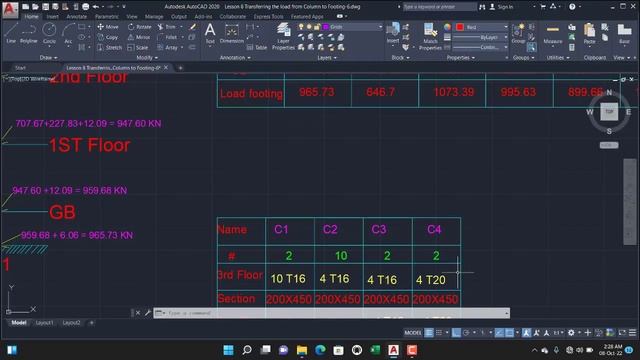Activate the Copy command
The image size is (640, 360).
pyautogui.click(x=108, y=37)
